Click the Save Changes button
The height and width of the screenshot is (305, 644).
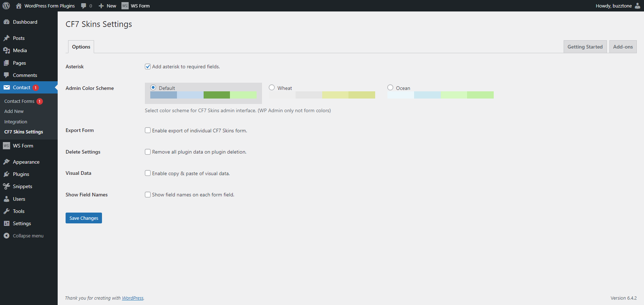(x=84, y=218)
